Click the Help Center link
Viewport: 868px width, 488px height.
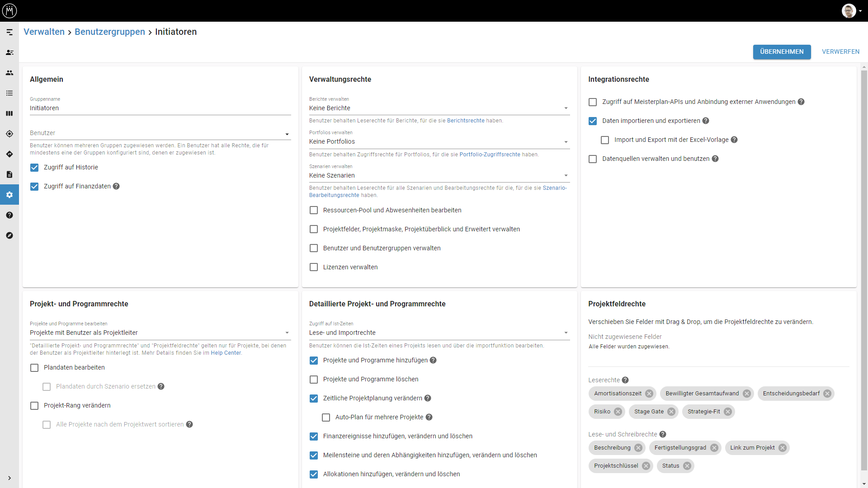click(x=226, y=353)
